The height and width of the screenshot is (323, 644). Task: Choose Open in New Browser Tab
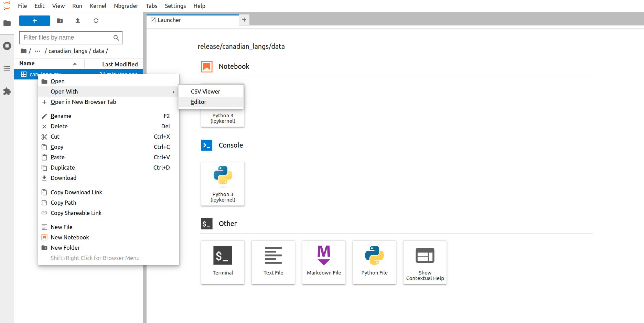tap(109, 102)
